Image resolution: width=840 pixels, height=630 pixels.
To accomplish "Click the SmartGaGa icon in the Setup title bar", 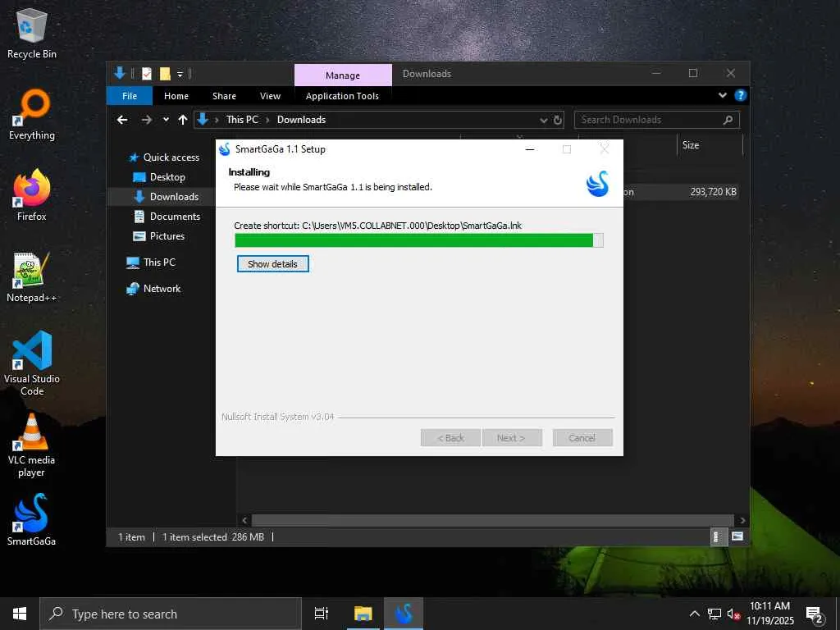I will tap(225, 149).
